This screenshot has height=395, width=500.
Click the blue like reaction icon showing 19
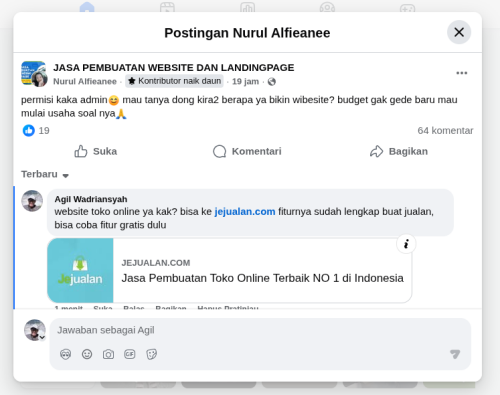pos(29,130)
